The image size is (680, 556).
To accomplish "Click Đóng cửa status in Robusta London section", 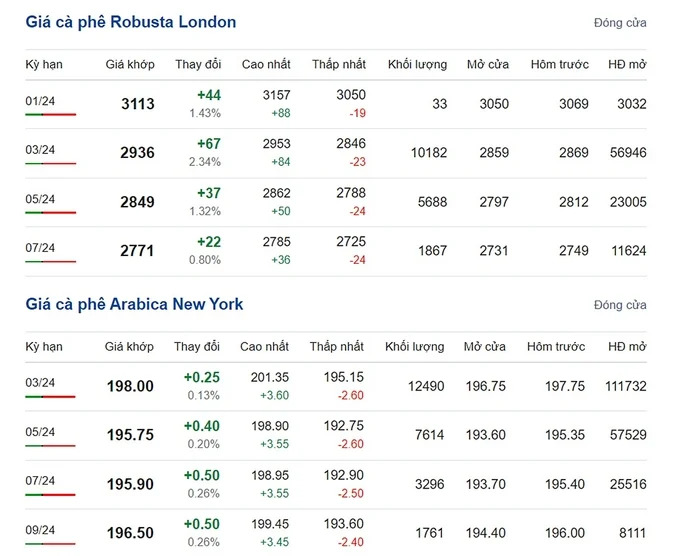I will tap(619, 22).
